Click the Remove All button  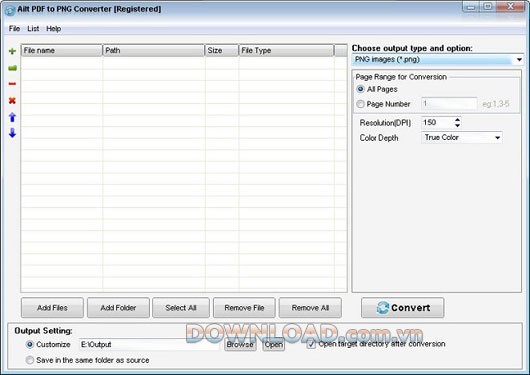(310, 308)
